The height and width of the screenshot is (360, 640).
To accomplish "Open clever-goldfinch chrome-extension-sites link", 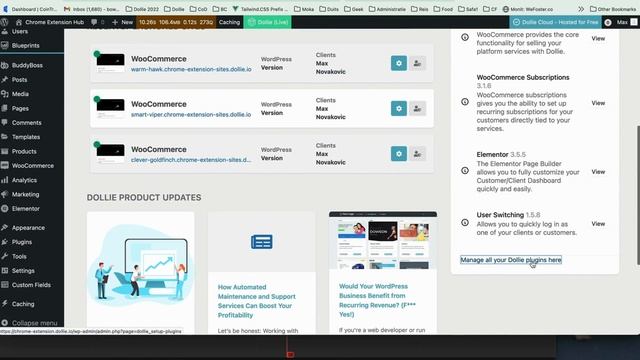I will (x=191, y=160).
